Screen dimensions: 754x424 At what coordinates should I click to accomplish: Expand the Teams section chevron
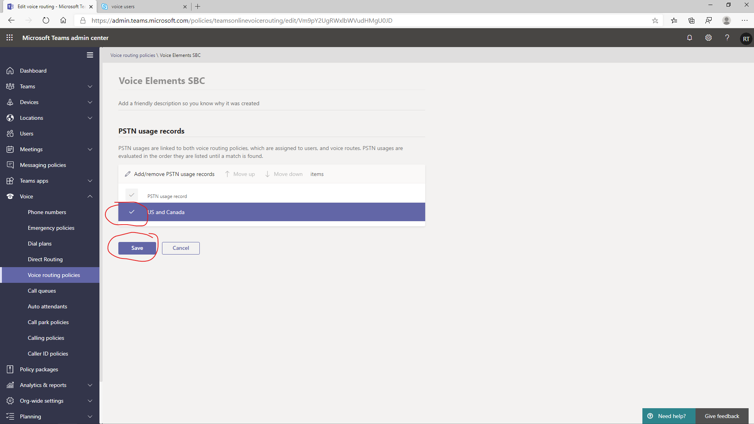coord(90,87)
